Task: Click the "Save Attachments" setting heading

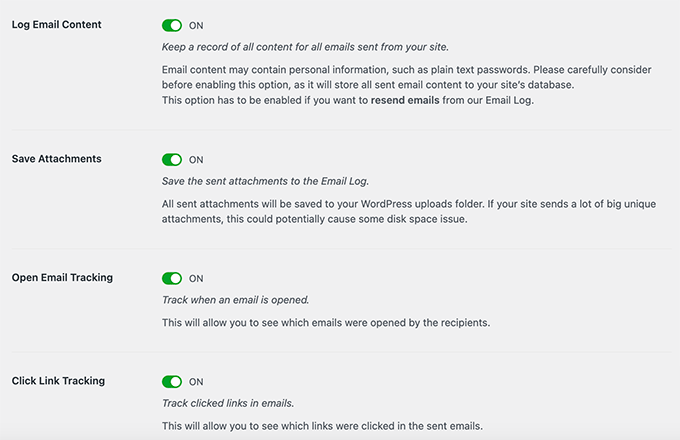Action: click(56, 159)
